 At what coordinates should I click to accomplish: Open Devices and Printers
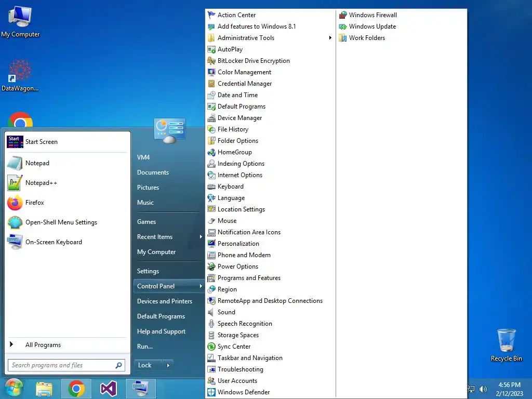coord(165,301)
